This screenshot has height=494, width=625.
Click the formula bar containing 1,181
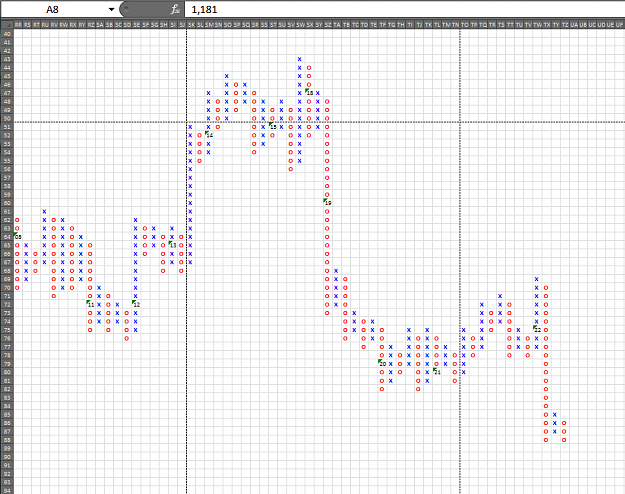pyautogui.click(x=405, y=9)
